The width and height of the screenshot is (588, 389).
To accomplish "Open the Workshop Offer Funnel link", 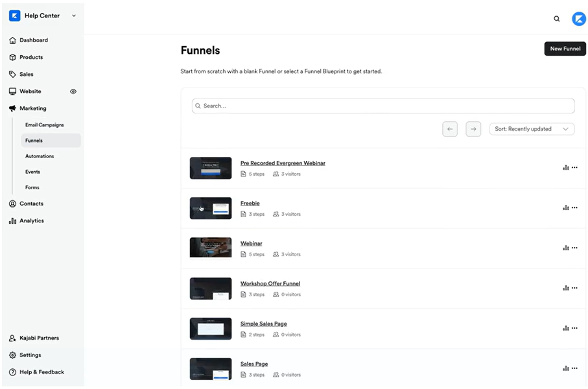I will click(270, 283).
